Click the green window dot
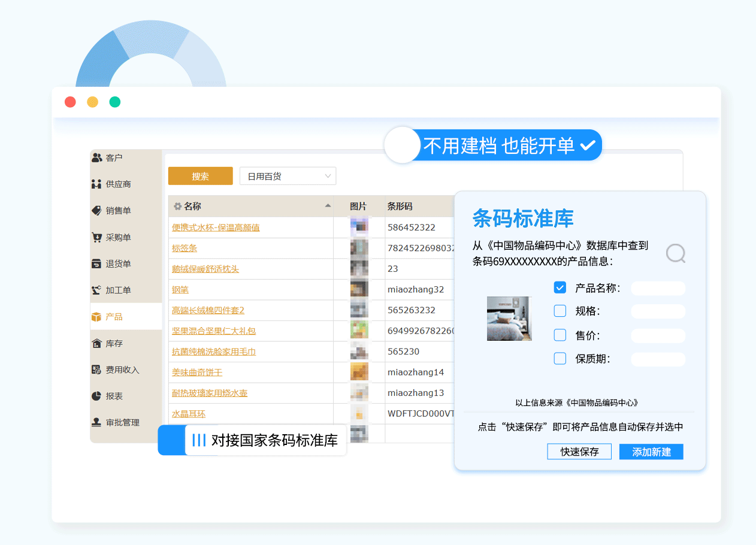This screenshot has width=756, height=545. pos(115,102)
